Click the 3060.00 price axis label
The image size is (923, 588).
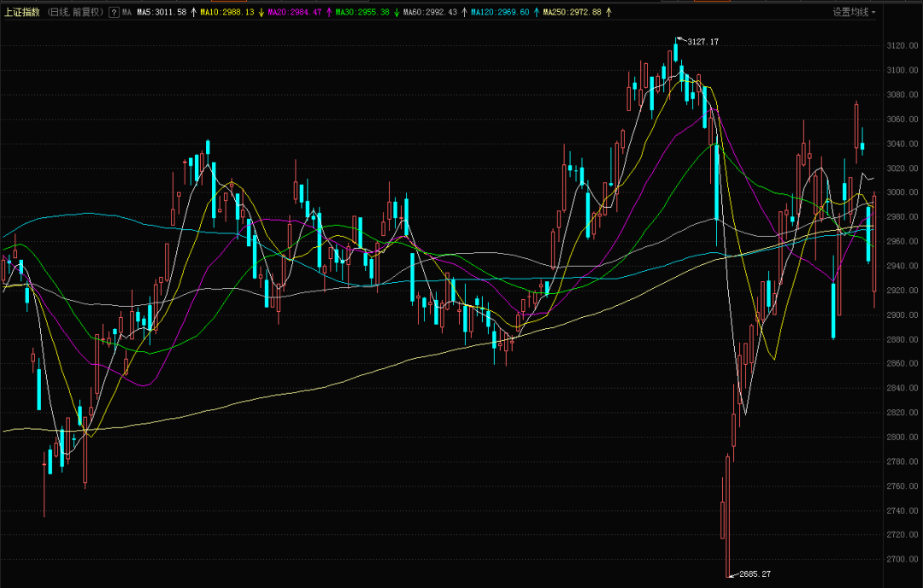(x=902, y=119)
